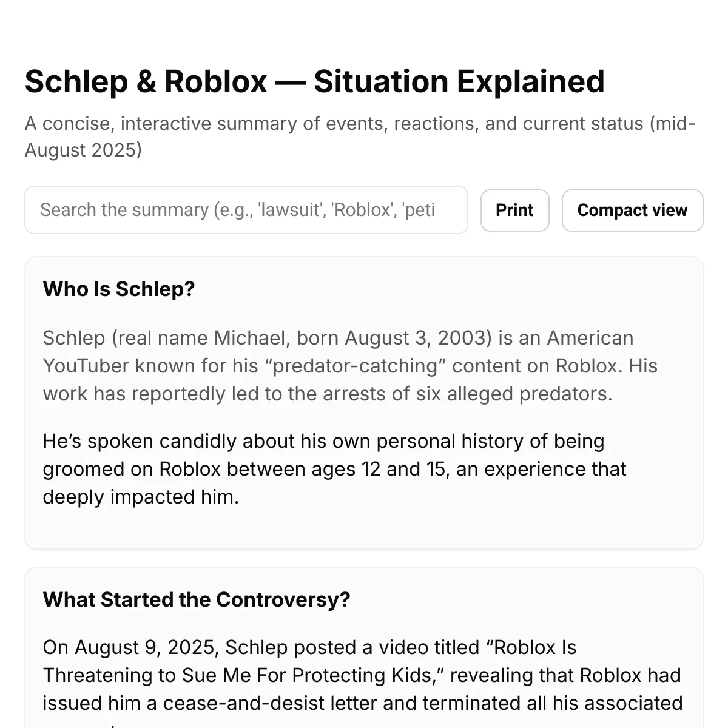This screenshot has height=728, width=728.
Task: Switch to Compact view
Action: [632, 211]
